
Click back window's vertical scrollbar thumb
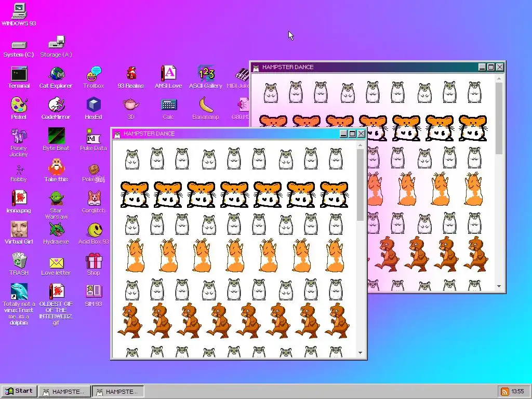pos(499,118)
